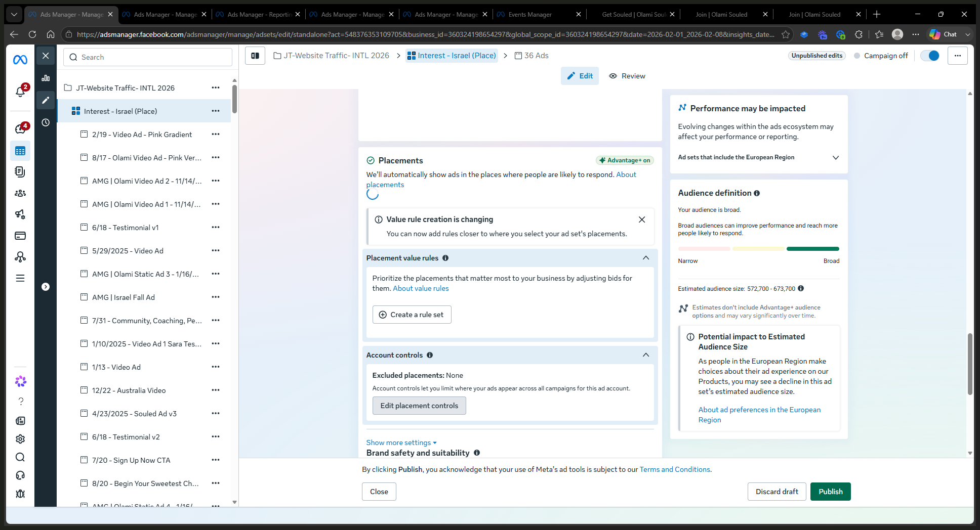Open the bar chart insights icon
Viewport: 980px width, 530px height.
click(46, 78)
